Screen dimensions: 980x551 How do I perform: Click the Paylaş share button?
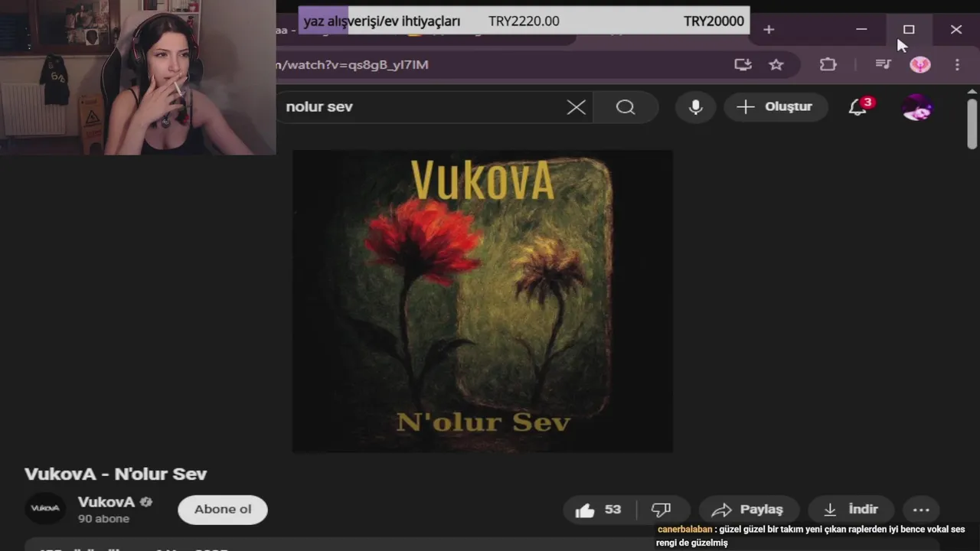click(x=747, y=510)
